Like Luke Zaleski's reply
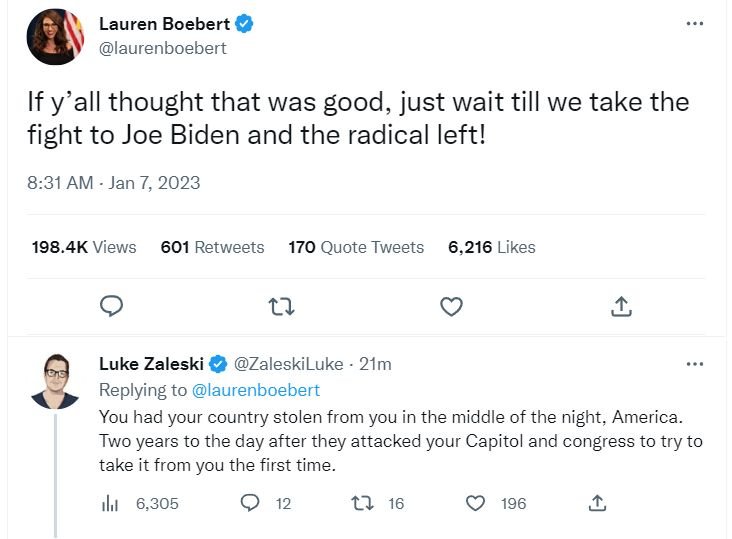Screen dimensions: 732x539 477,503
